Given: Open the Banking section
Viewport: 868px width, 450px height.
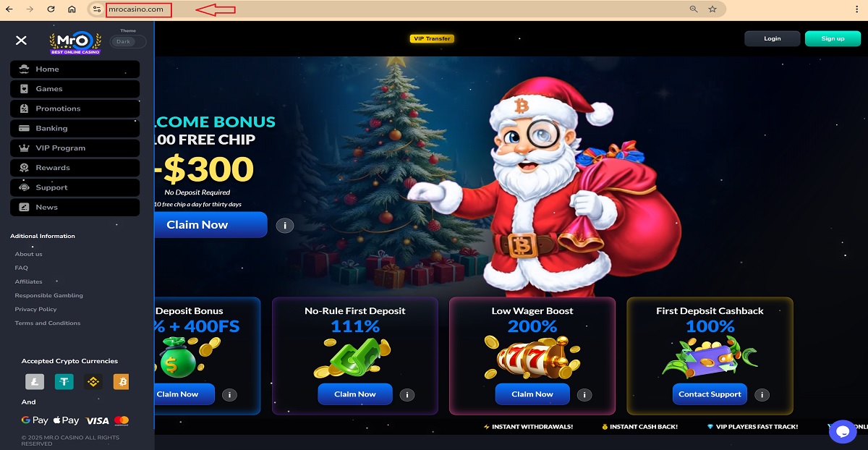Looking at the screenshot, I should point(75,128).
